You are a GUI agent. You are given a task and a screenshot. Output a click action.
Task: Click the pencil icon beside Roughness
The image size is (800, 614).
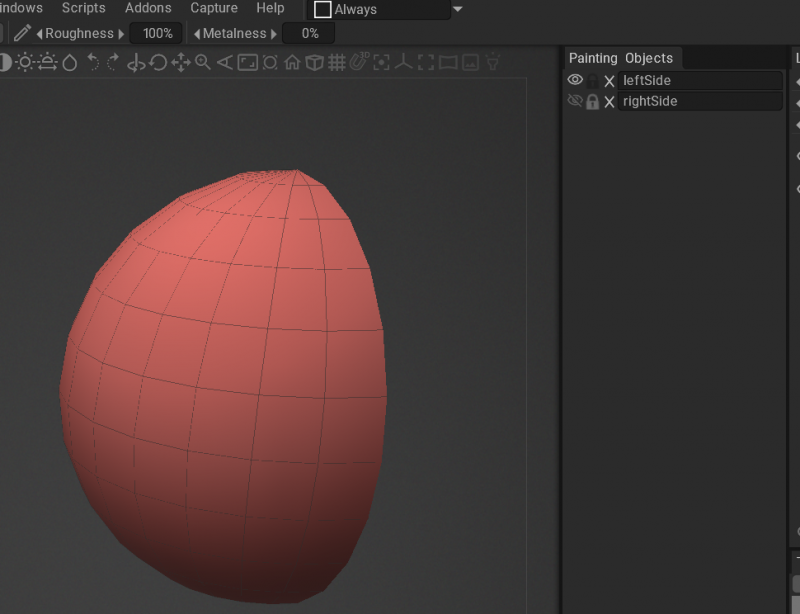pyautogui.click(x=22, y=33)
